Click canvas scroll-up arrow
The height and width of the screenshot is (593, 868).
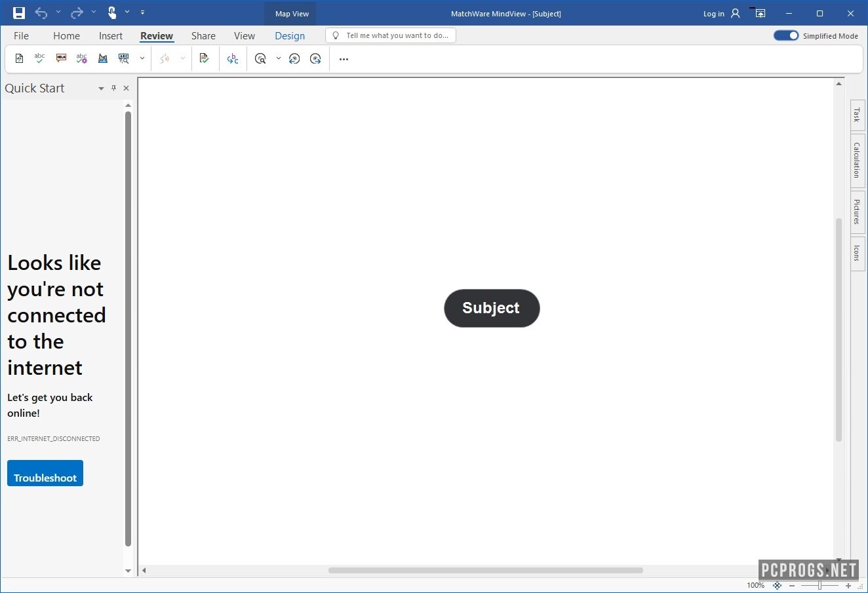pyautogui.click(x=838, y=84)
